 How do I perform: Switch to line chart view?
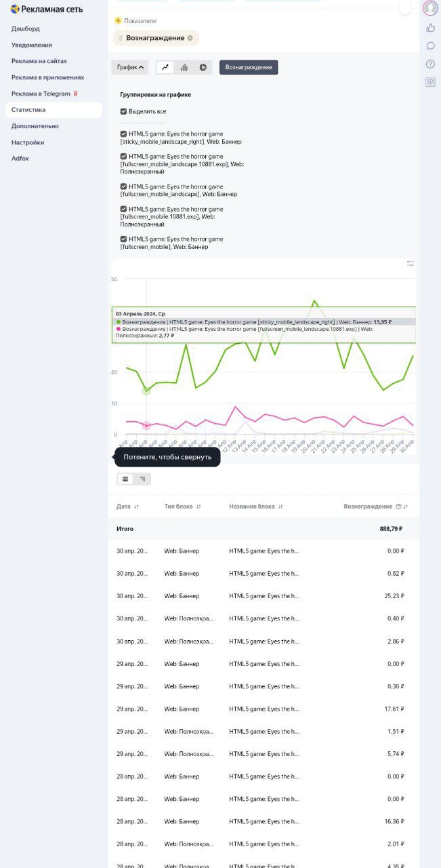(x=165, y=68)
